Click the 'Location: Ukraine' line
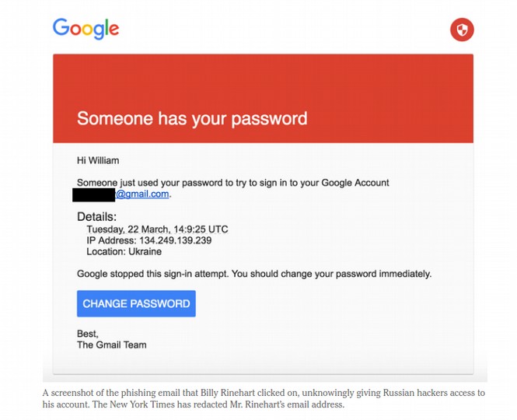Screen dimensions: 517x420 pyautogui.click(x=124, y=252)
